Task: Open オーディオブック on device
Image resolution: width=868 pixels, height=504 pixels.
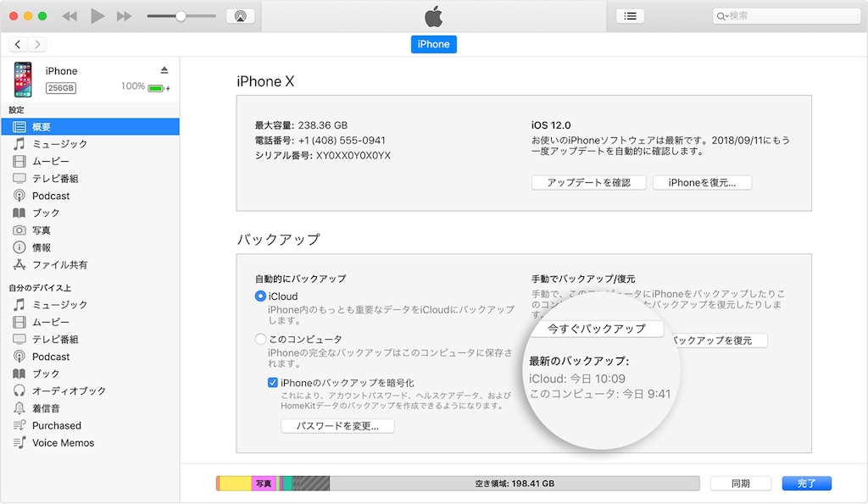Action: (x=90, y=390)
